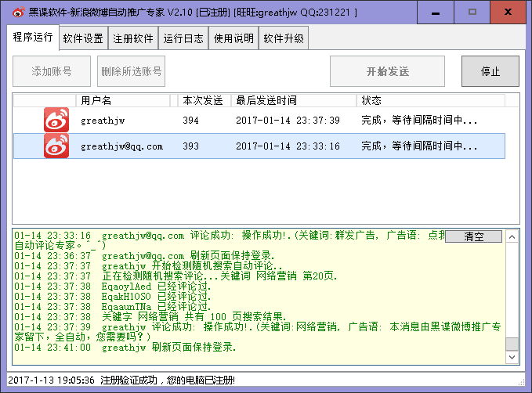Click the log line 正在检测随机搜索评论 第20页
This screenshot has width=532, height=393.
(176, 276)
